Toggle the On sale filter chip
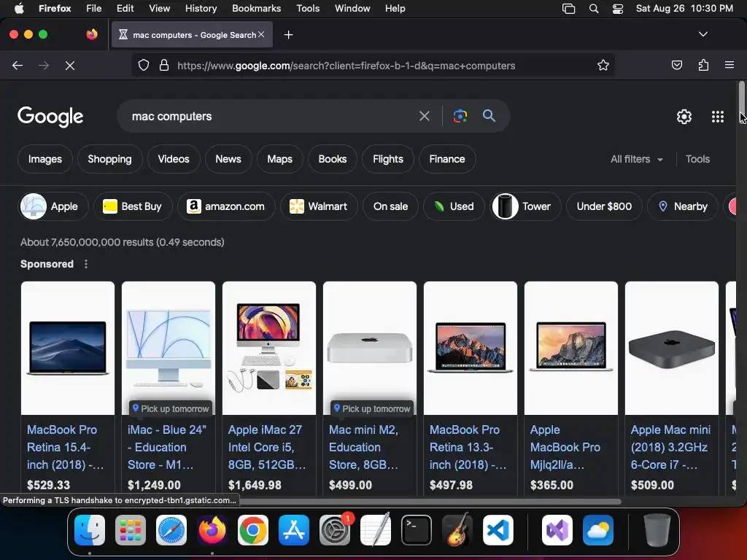 [390, 206]
